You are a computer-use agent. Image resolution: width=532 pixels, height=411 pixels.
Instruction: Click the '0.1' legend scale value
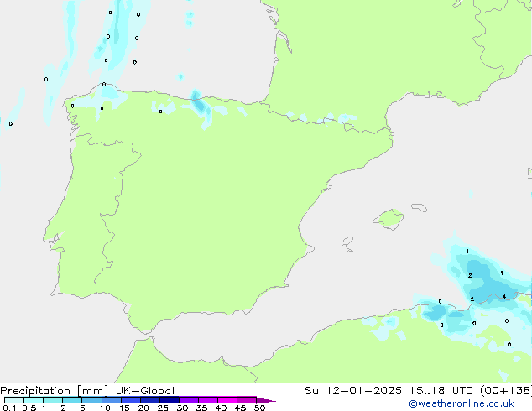pyautogui.click(x=9, y=408)
